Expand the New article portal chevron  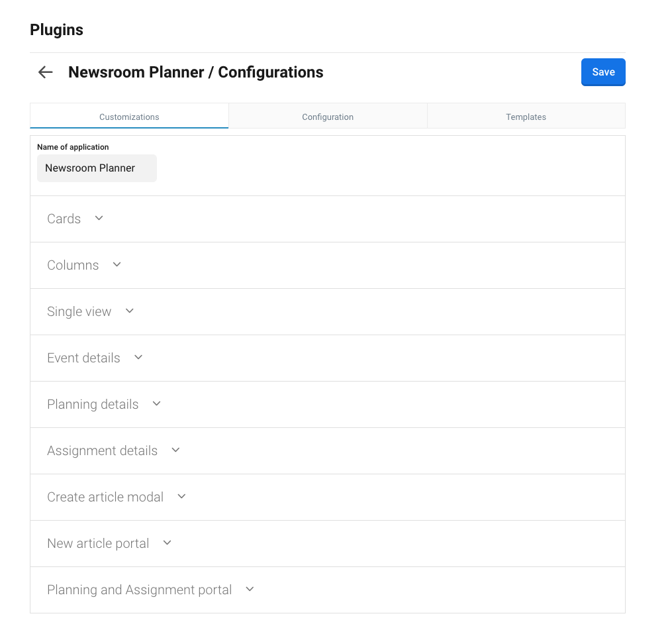pos(168,543)
